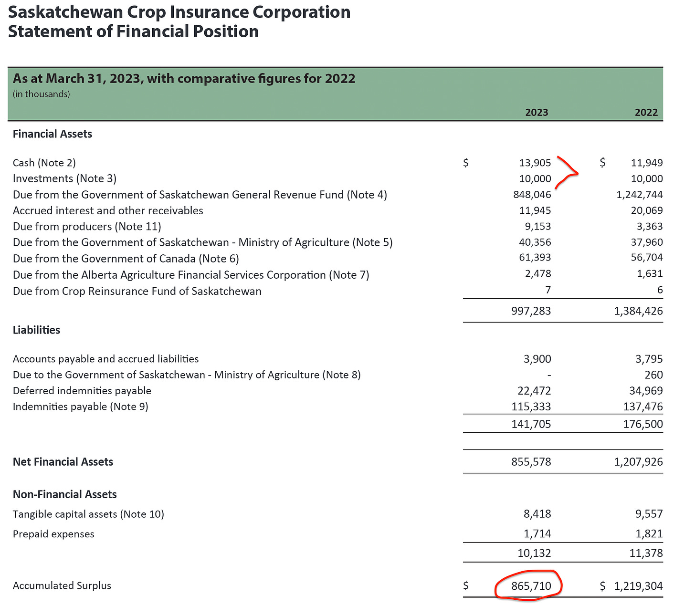Click 'Deferred indemnities payable' label
Image resolution: width=695 pixels, height=616 pixels.
point(82,391)
